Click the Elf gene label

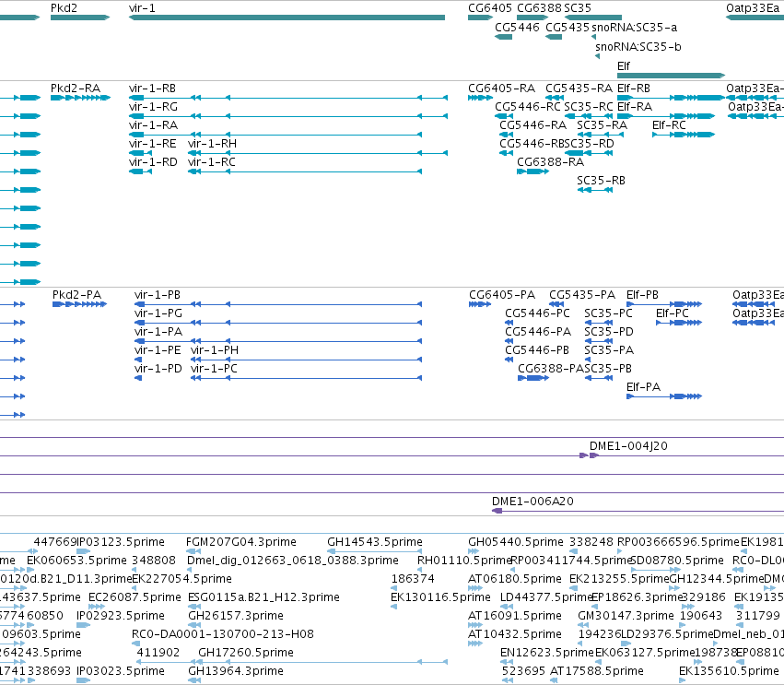coord(624,66)
